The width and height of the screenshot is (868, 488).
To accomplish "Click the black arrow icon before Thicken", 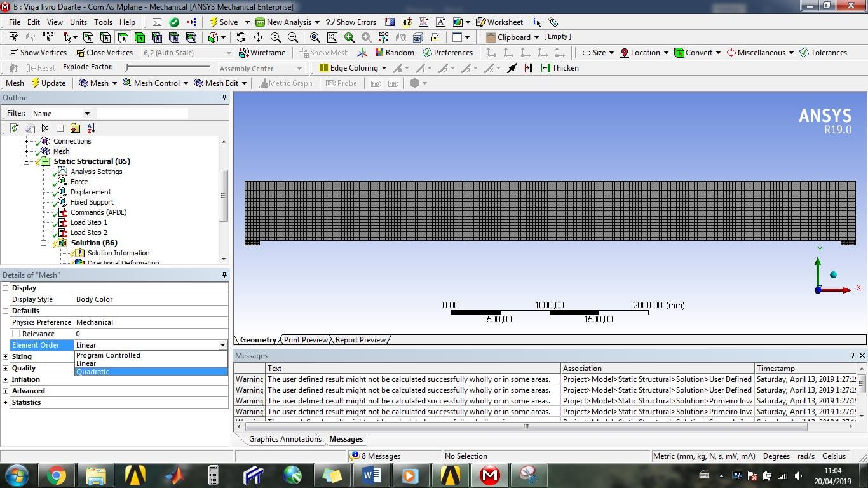I will 512,68.
